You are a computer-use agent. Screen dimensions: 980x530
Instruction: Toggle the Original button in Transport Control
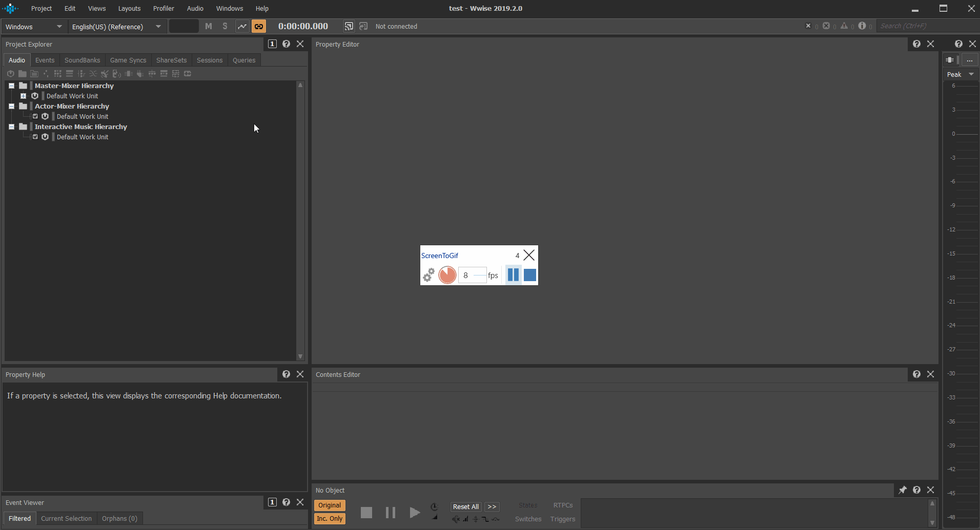coord(330,505)
